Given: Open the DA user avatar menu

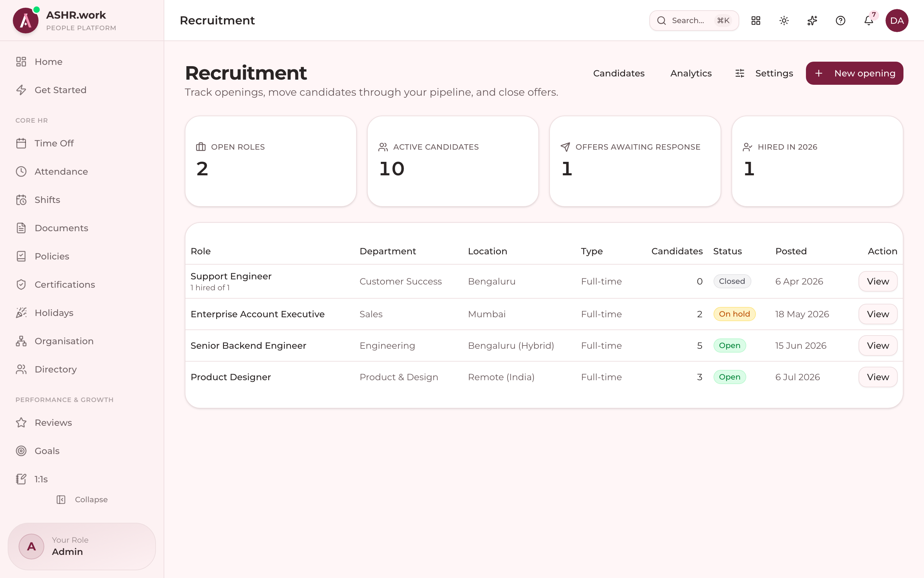Looking at the screenshot, I should pos(897,21).
